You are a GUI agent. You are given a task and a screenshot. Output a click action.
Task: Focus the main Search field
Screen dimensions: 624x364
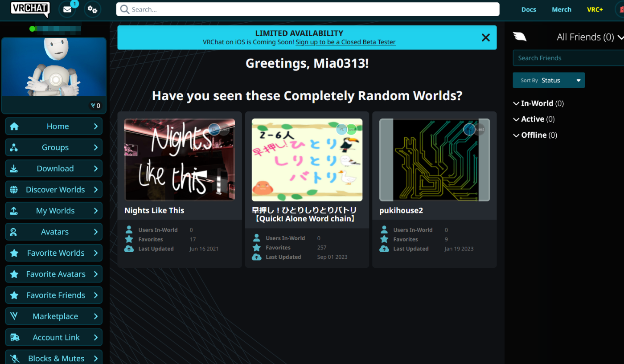click(308, 9)
